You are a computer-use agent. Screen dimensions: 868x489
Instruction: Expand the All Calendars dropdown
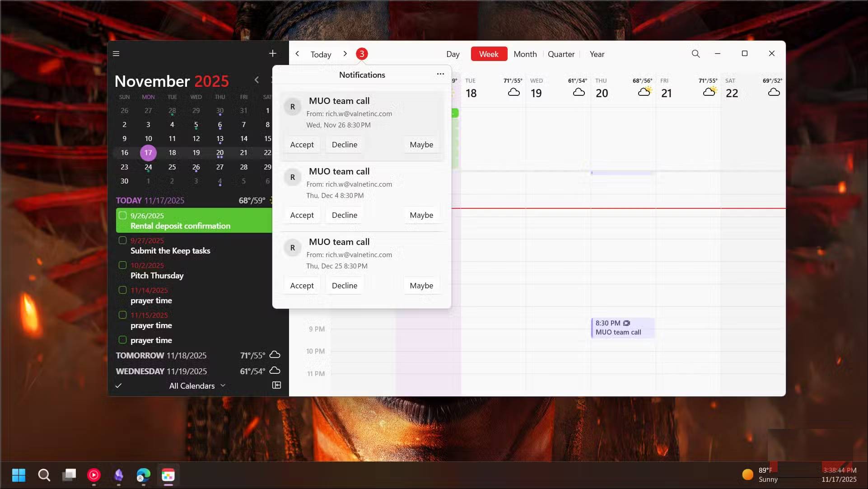(x=197, y=386)
